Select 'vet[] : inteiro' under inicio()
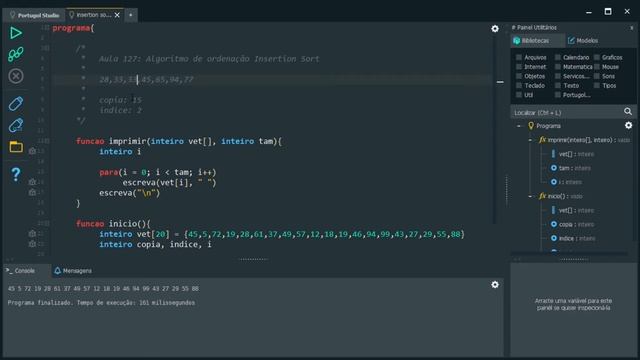Viewport: 640px width, 360px height. tap(572, 210)
